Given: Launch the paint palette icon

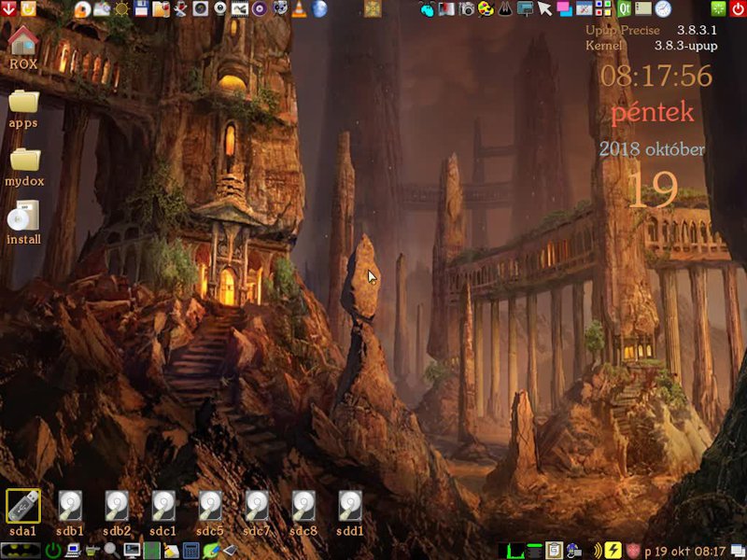Looking at the screenshot, I should [486, 9].
